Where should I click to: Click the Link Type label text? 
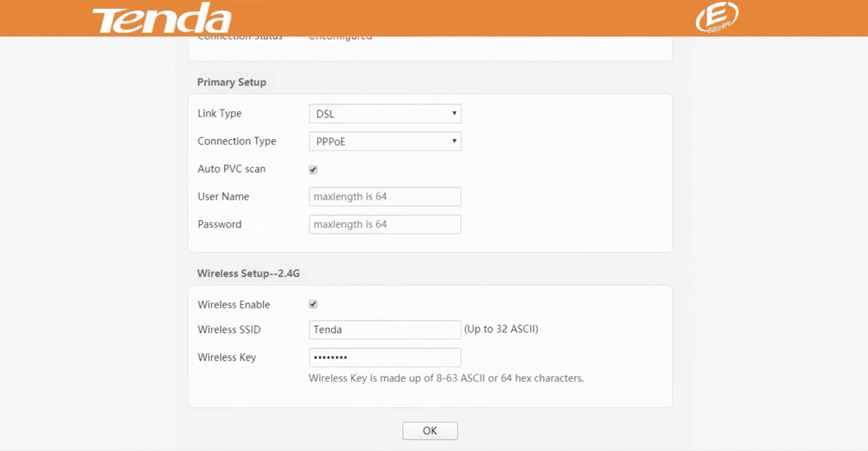coord(219,113)
